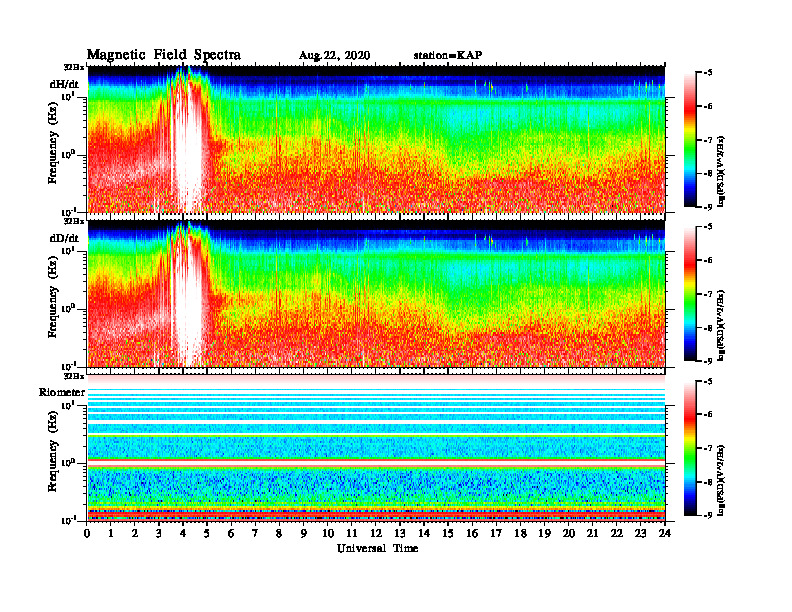Click the "station=KAP" label
This screenshot has height=612, width=792.
tap(448, 55)
